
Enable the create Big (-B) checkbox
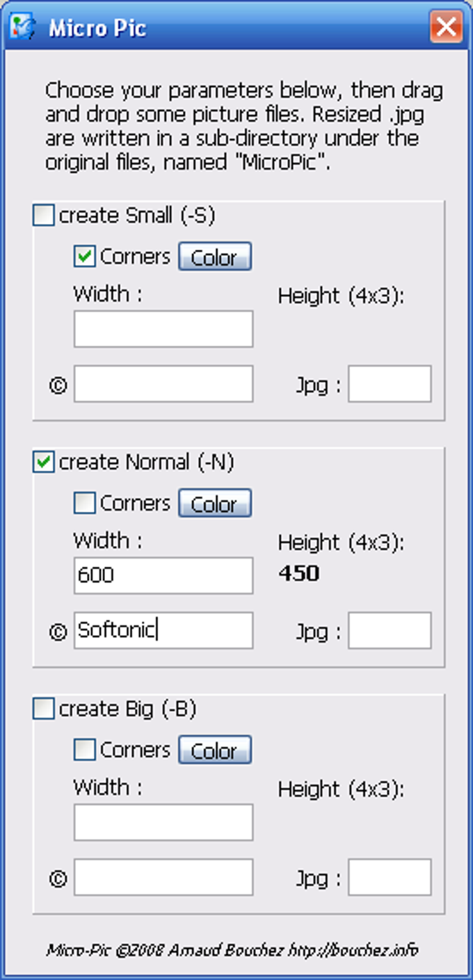click(43, 709)
